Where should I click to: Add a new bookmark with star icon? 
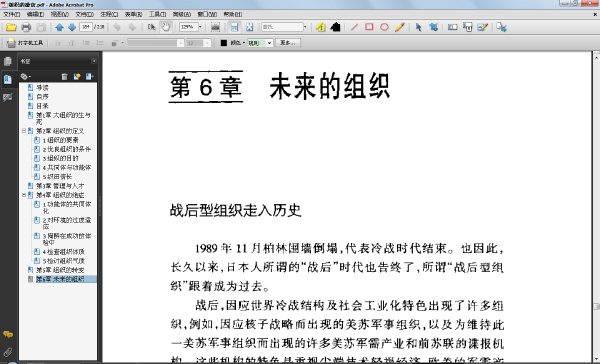click(x=77, y=77)
